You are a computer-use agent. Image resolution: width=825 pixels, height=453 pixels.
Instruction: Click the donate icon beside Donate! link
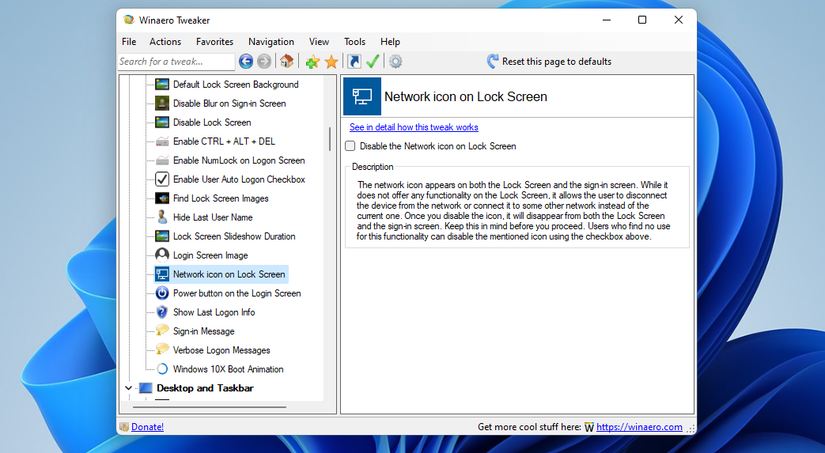[x=124, y=427]
